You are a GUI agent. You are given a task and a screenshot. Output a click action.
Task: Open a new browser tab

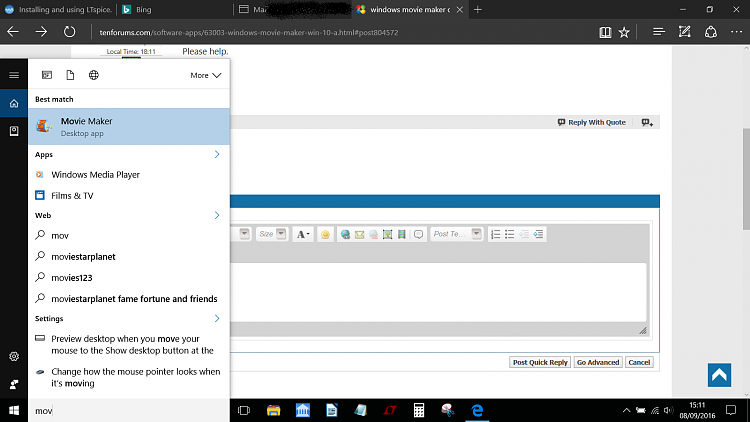(x=478, y=10)
